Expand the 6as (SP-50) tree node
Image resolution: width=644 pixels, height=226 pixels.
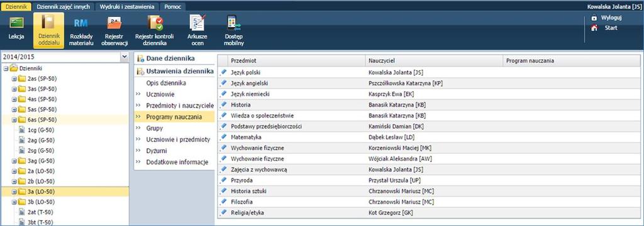[x=14, y=120]
